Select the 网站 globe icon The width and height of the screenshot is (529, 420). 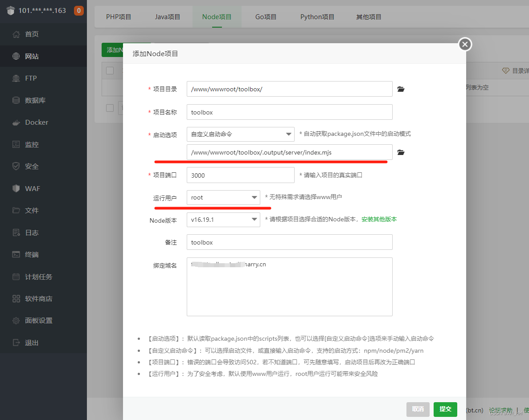(x=16, y=56)
